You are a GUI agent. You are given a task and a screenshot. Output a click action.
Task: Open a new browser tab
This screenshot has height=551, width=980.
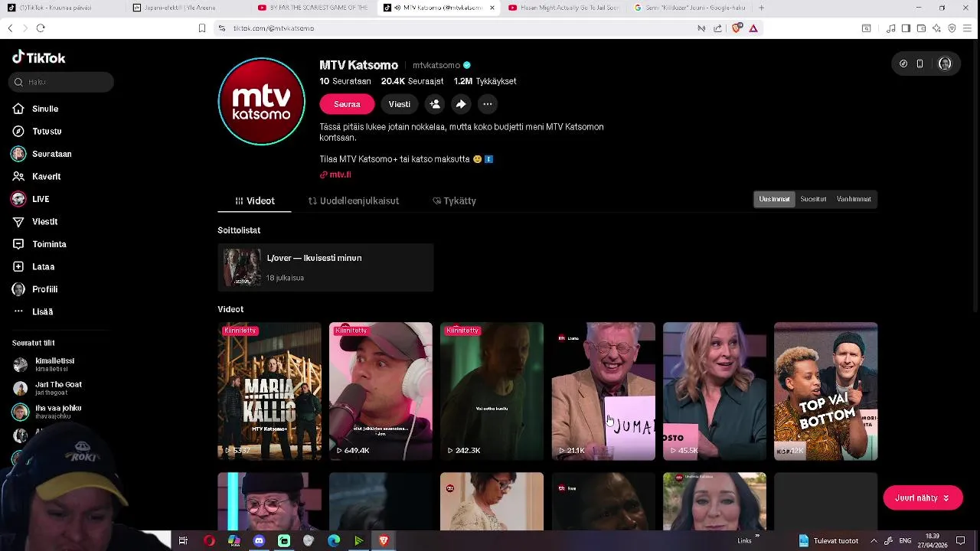(761, 8)
